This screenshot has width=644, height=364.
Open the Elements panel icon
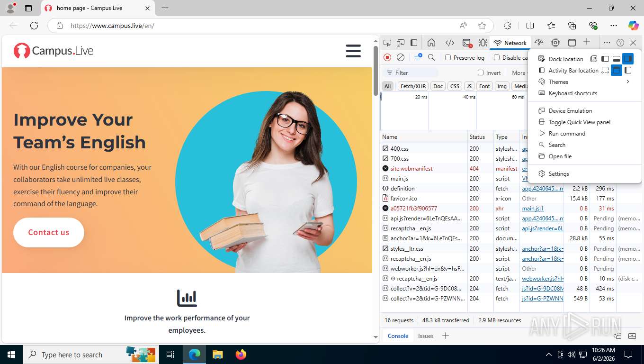tap(450, 43)
